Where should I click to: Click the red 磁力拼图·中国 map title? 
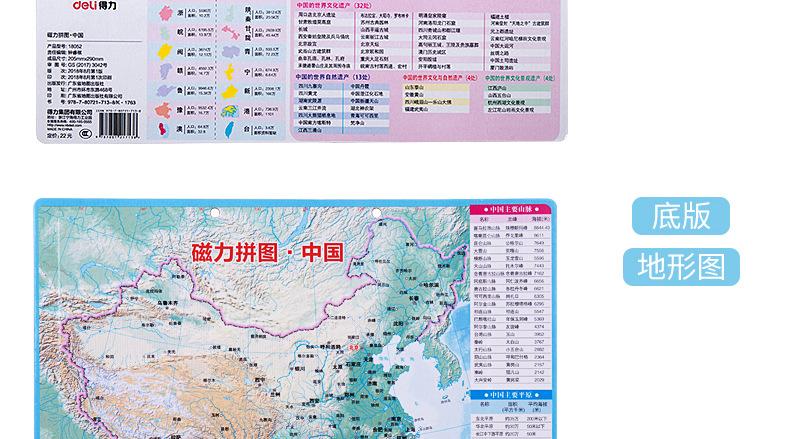267,252
